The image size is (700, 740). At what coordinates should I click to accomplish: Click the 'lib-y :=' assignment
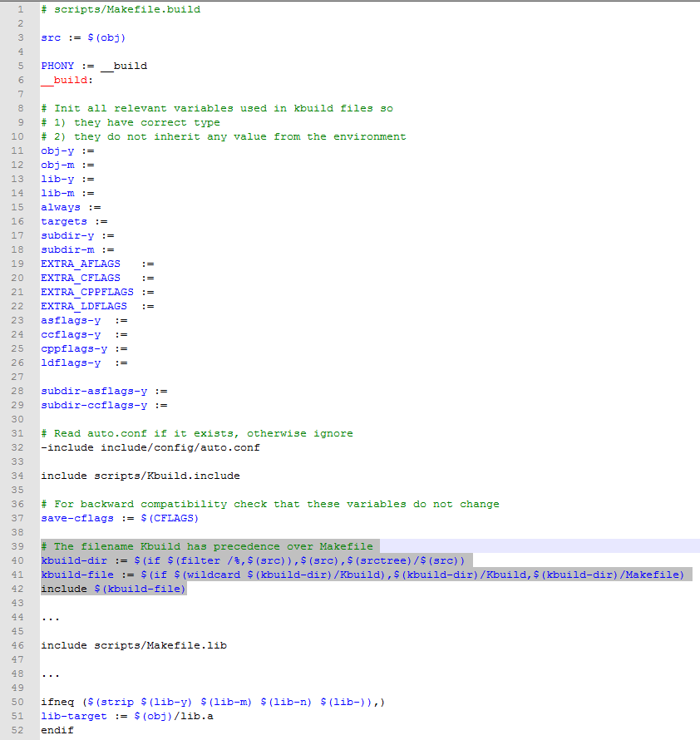point(67,180)
